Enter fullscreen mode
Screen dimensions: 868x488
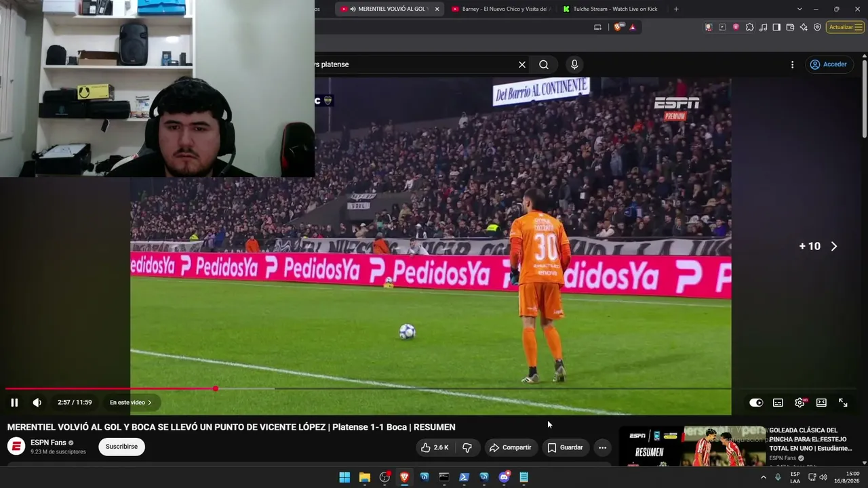coord(843,403)
